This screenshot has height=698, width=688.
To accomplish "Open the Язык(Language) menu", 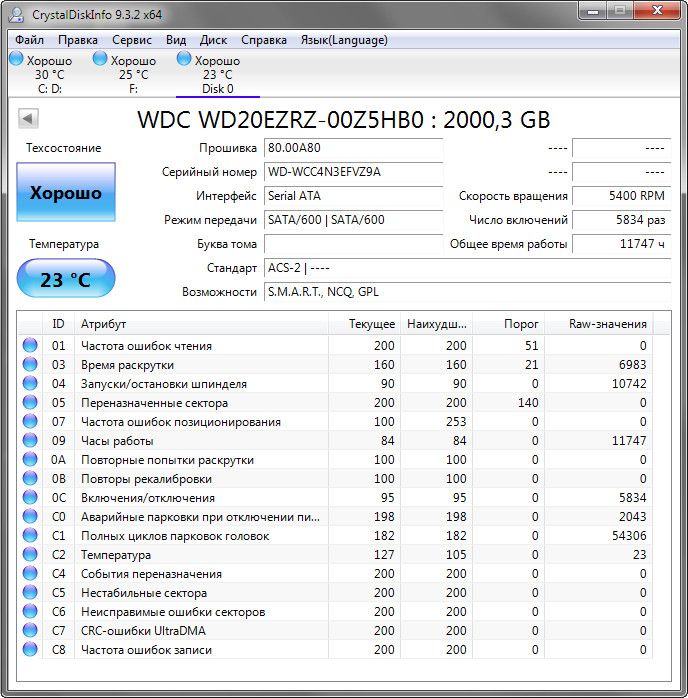I will click(x=344, y=40).
